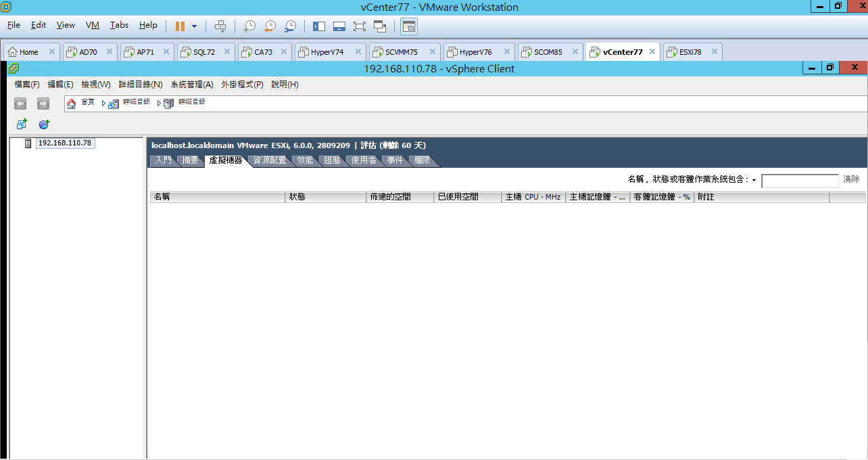This screenshot has height=460, width=868.
Task: Open the 系統管理(A) menu
Action: click(x=192, y=85)
